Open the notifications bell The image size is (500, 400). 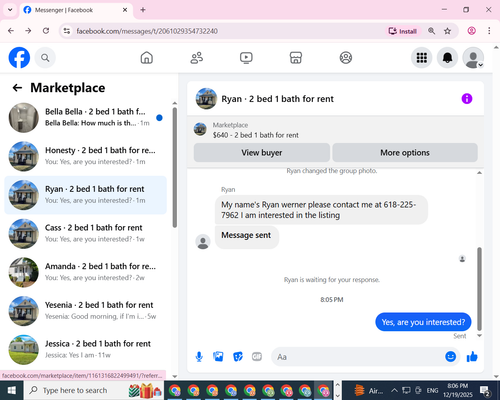[447, 58]
